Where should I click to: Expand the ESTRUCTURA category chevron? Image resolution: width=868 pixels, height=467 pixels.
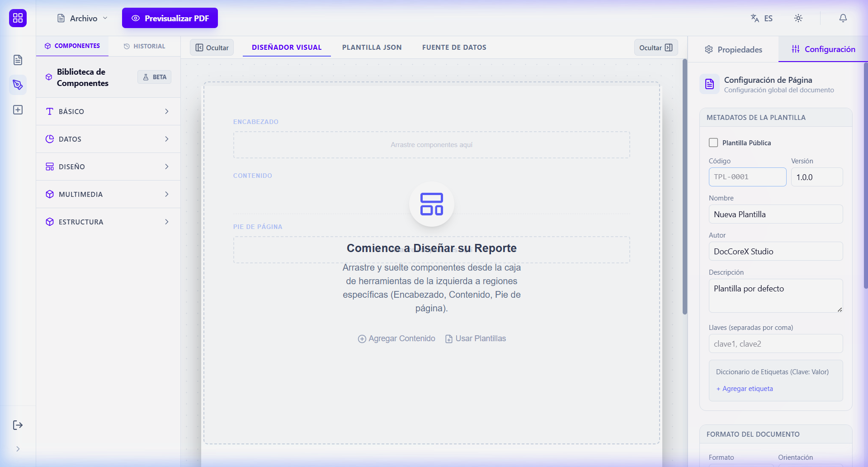[x=167, y=222]
